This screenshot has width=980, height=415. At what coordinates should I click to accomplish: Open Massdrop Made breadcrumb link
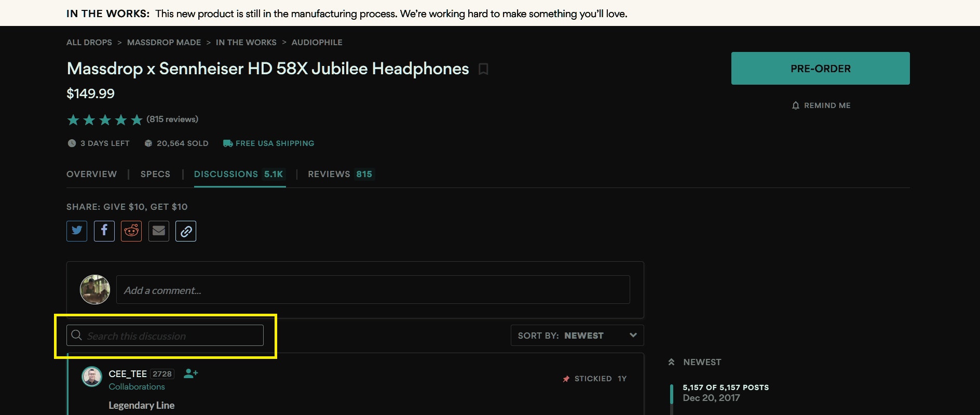(164, 43)
